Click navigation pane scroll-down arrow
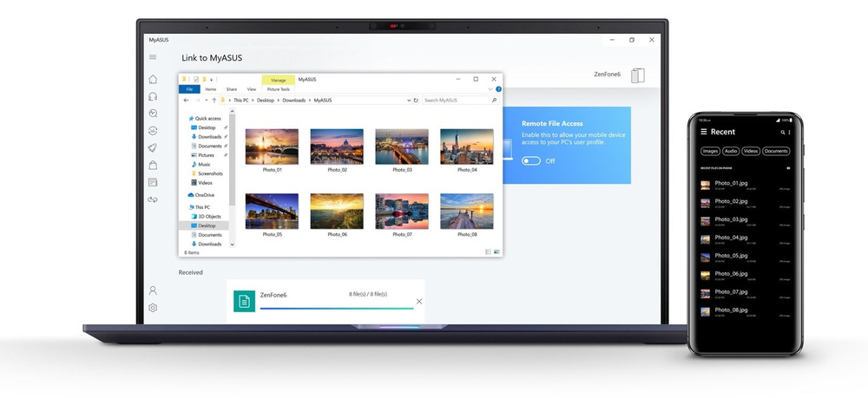Image resolution: width=868 pixels, height=398 pixels. point(232,245)
